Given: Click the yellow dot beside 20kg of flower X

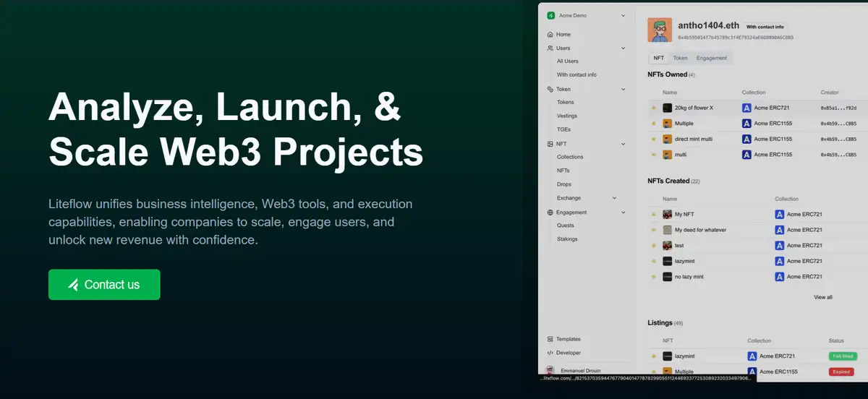Looking at the screenshot, I should click(x=653, y=108).
